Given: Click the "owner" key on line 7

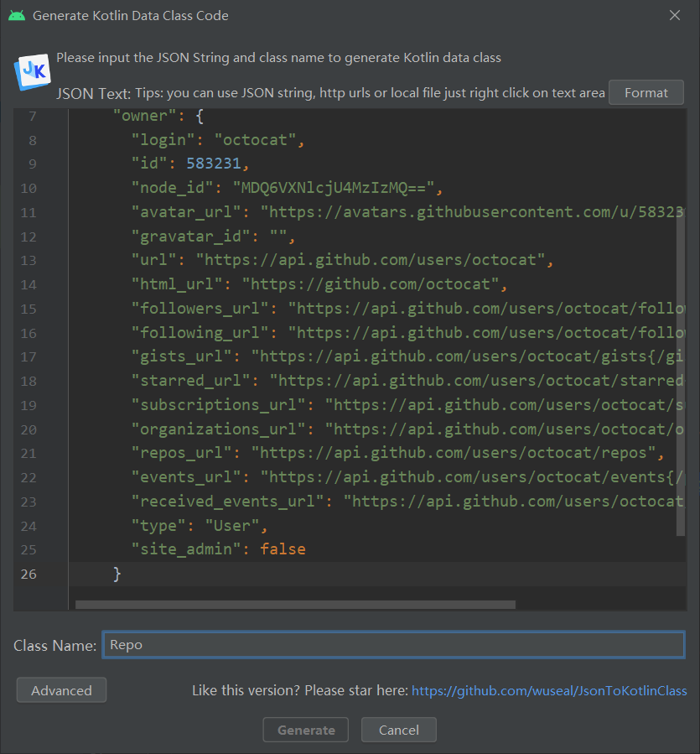Looking at the screenshot, I should [144, 116].
